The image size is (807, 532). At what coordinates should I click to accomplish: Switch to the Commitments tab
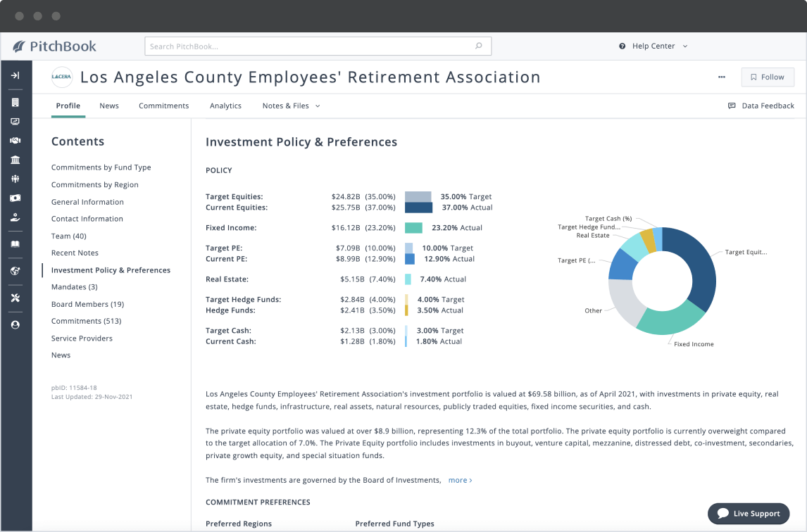pyautogui.click(x=163, y=106)
